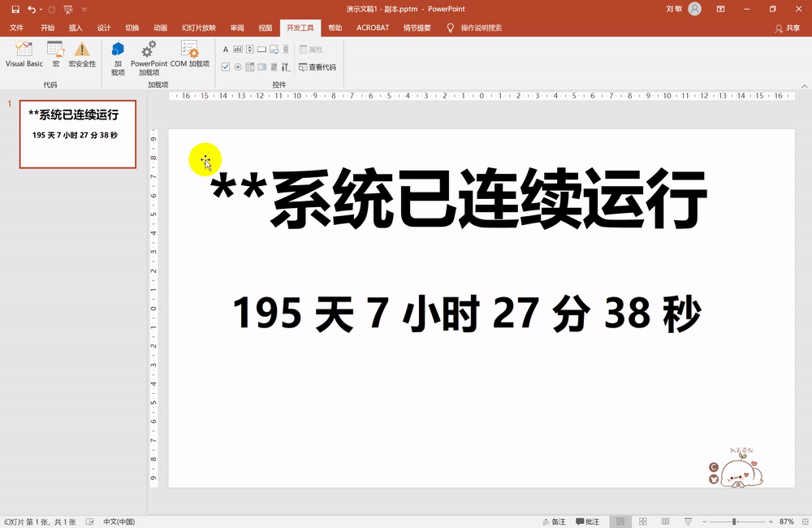812x528 pixels.
Task: Undo the last action
Action: [x=32, y=9]
